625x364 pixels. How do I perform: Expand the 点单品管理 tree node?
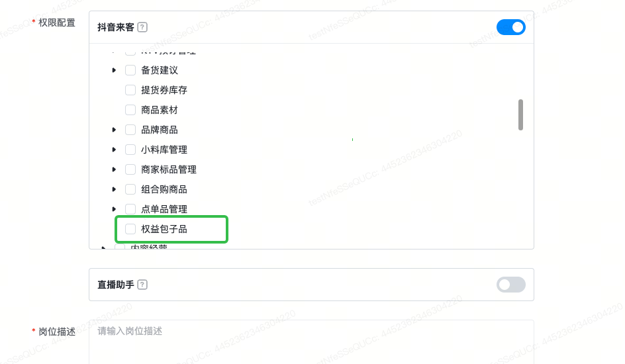[x=115, y=209]
